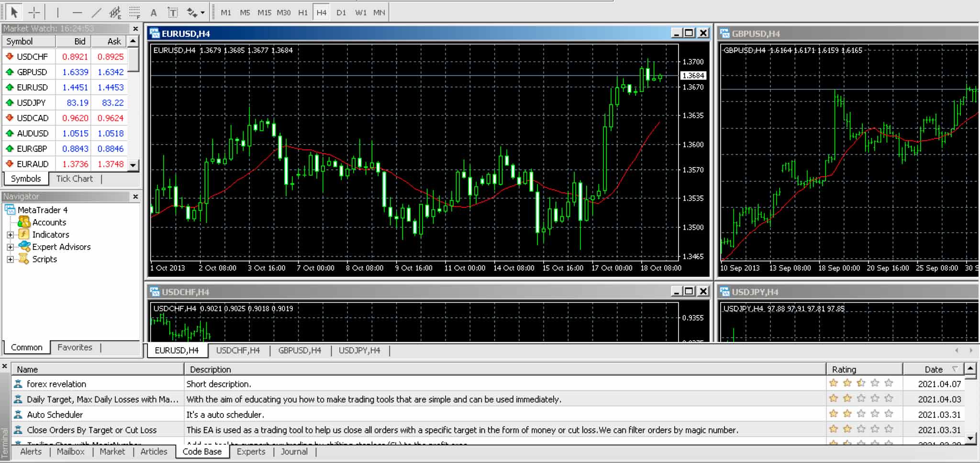Switch timeframe to M30

[284, 12]
